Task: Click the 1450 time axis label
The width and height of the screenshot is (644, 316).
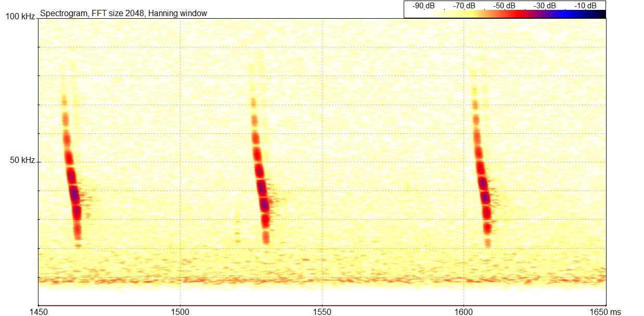Action: 38,311
